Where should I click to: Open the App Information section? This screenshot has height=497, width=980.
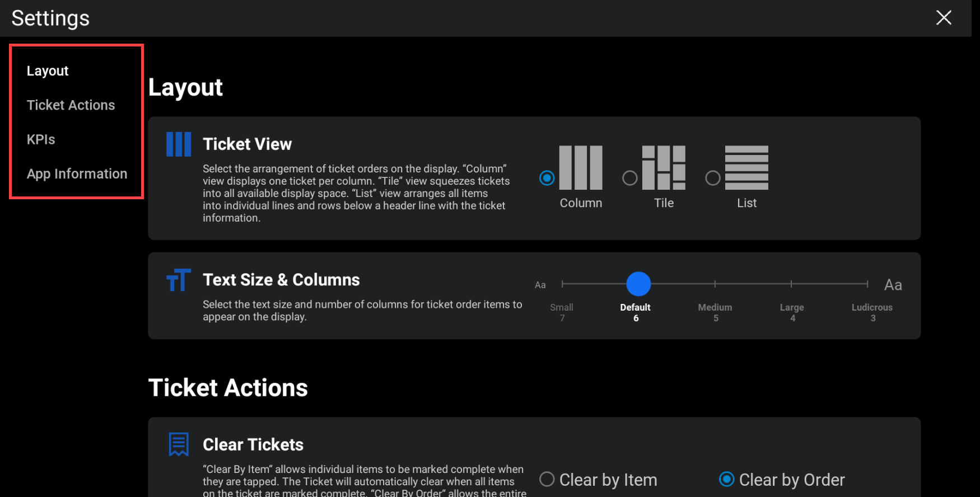coord(77,174)
